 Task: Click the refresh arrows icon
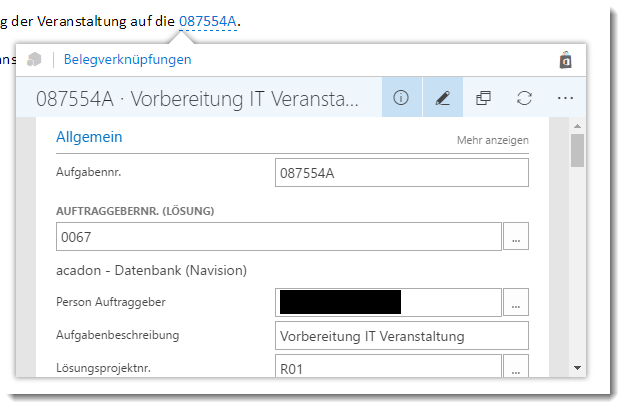tap(524, 98)
